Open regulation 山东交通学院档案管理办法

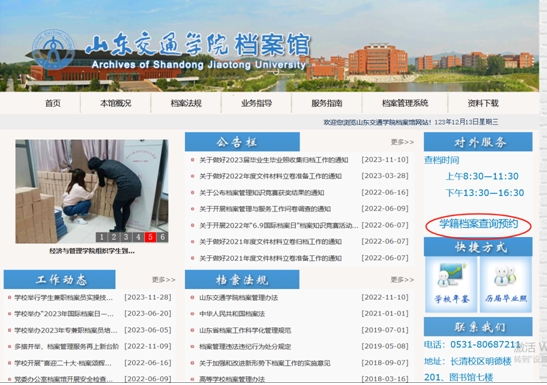click(239, 297)
